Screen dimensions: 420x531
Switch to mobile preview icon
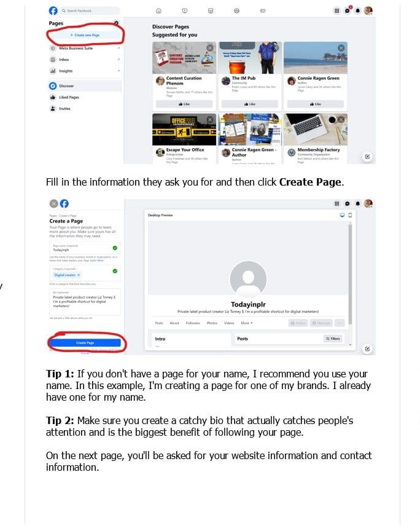350,215
